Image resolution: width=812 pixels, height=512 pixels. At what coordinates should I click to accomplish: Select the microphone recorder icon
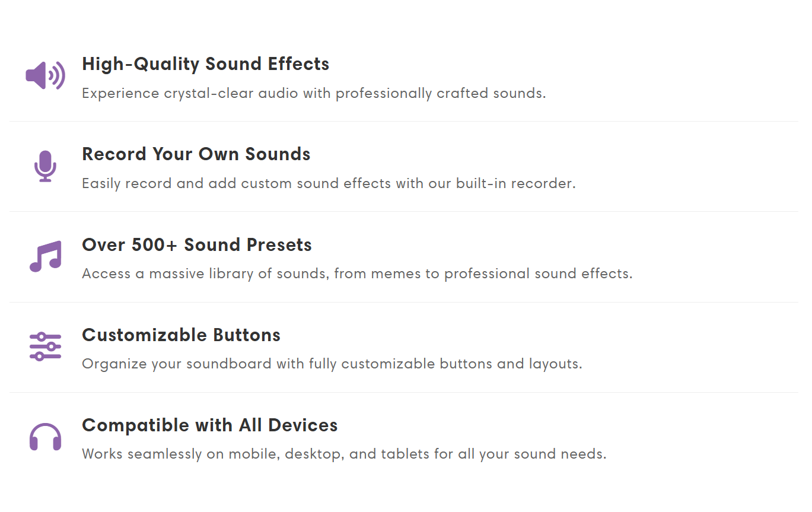point(46,166)
